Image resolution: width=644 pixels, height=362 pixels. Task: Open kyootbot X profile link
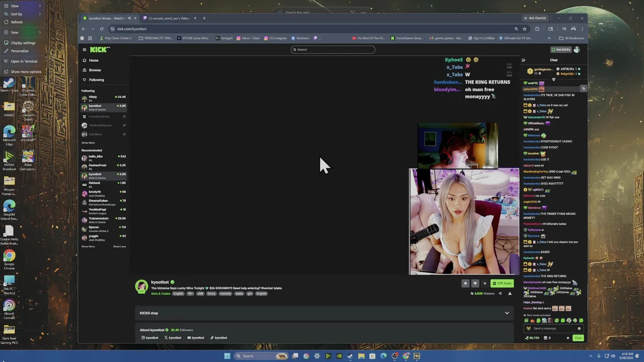tap(173, 338)
